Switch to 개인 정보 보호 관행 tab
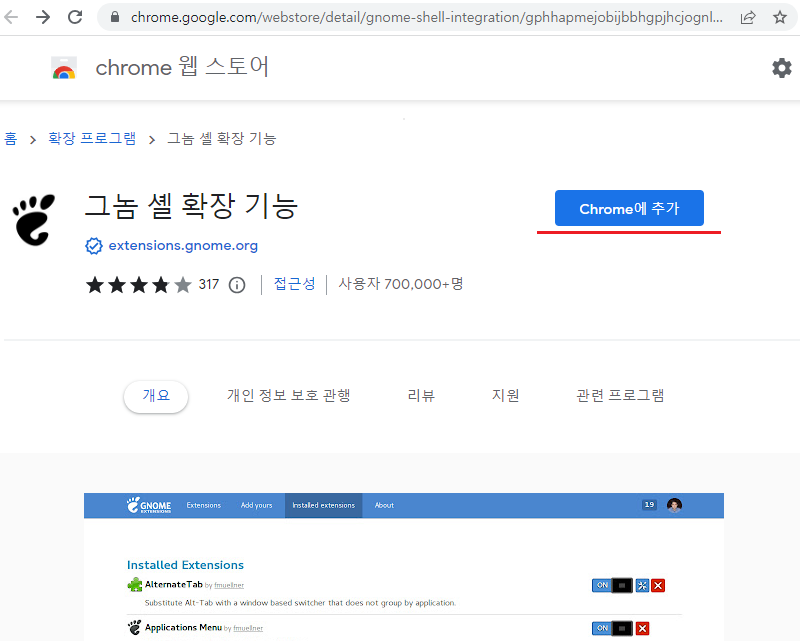The height and width of the screenshot is (641, 800). click(289, 396)
